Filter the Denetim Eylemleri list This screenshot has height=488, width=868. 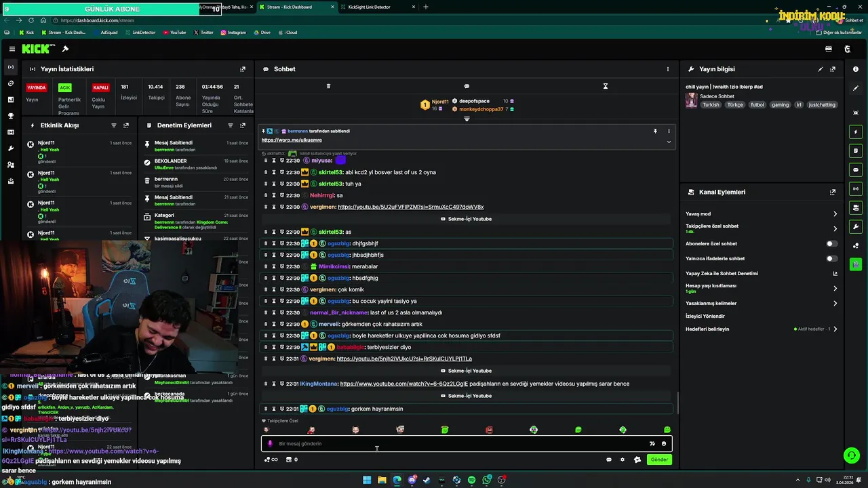(231, 125)
